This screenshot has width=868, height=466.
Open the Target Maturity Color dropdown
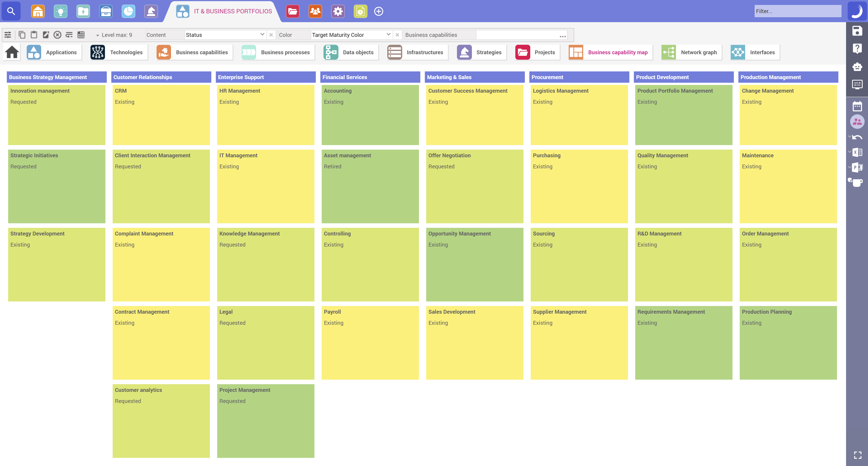tap(388, 35)
